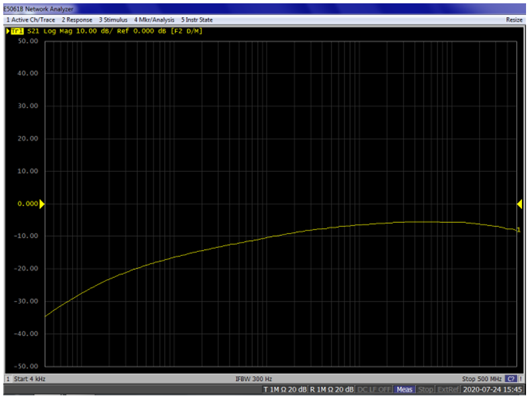The height and width of the screenshot is (398, 532).
Task: Expand the 2 Response menu
Action: (x=77, y=20)
